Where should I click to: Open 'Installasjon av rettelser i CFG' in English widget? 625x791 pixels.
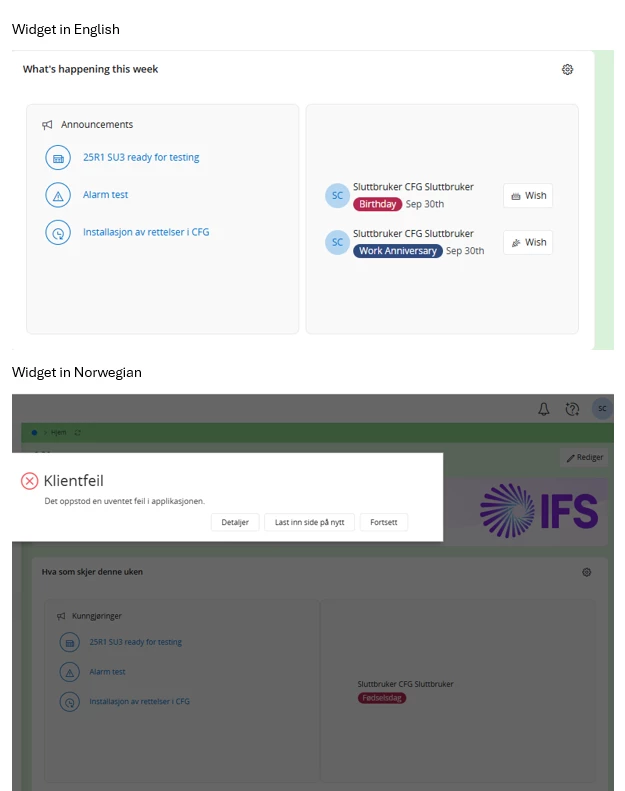pyautogui.click(x=146, y=232)
